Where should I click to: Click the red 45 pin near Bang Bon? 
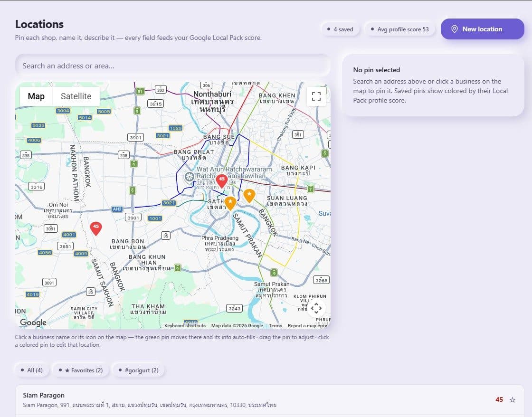[96, 229]
